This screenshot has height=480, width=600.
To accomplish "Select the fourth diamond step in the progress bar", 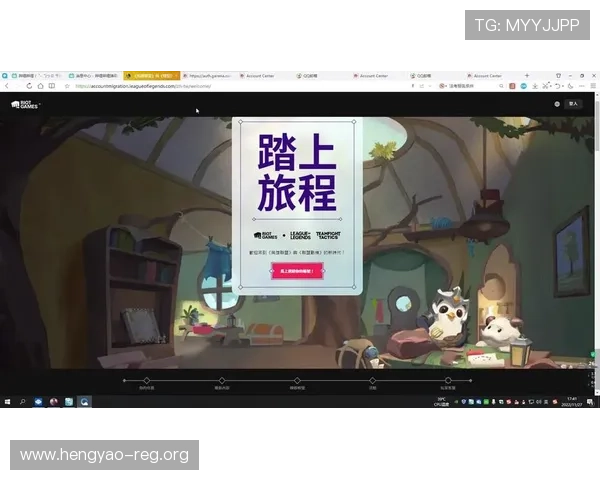I will [x=372, y=380].
